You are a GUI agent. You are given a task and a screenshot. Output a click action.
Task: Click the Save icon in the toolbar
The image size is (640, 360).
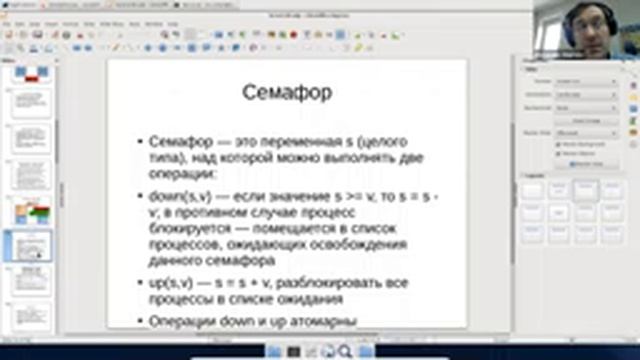(x=38, y=36)
